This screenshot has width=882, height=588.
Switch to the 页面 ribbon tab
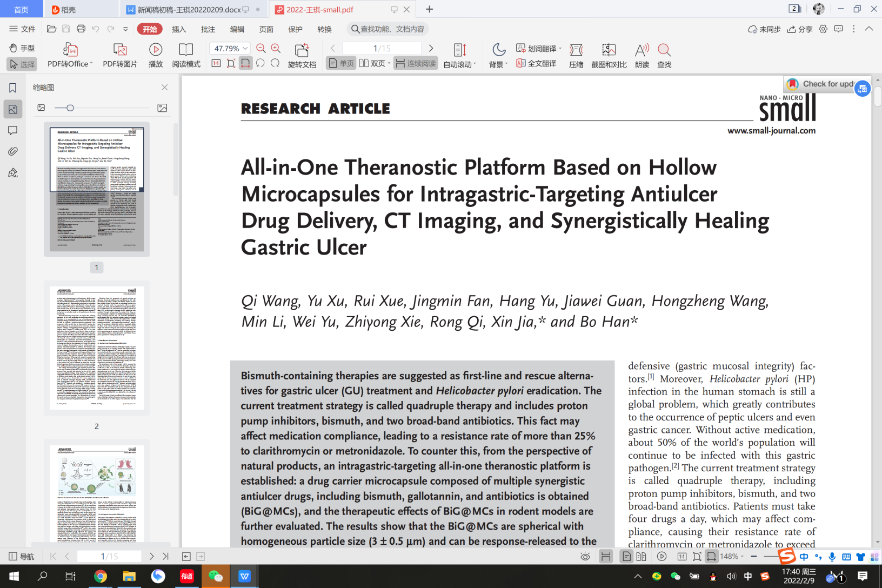coord(266,29)
